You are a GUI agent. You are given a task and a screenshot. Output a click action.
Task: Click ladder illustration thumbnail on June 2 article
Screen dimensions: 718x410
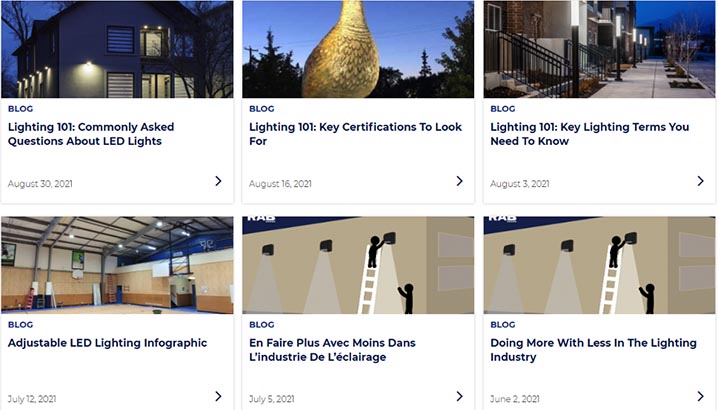pos(599,265)
